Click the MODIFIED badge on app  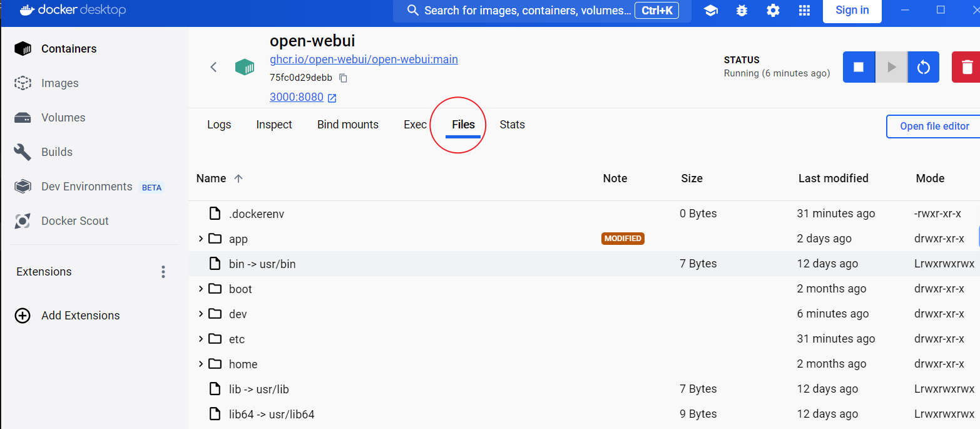point(623,239)
